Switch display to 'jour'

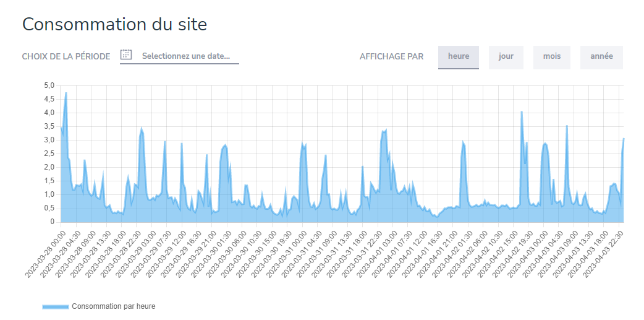pos(506,57)
